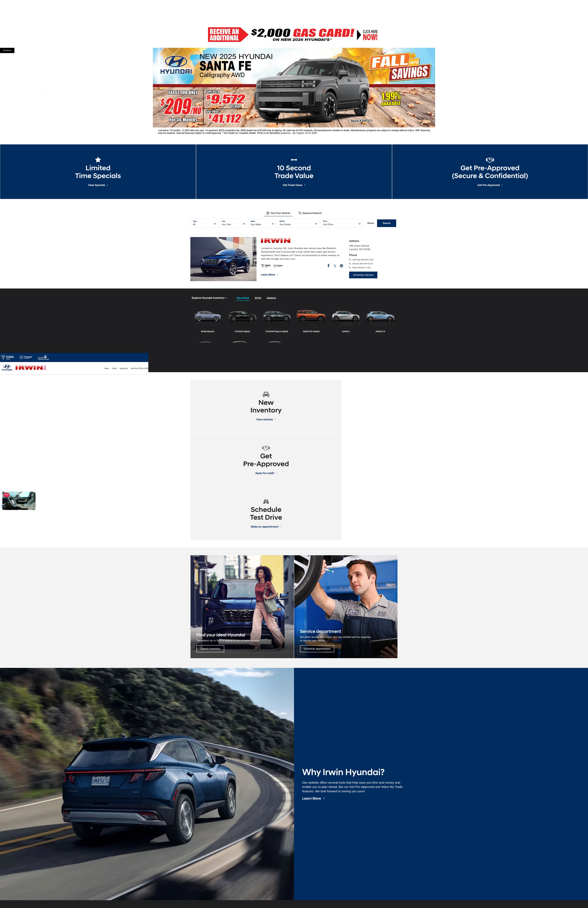Image resolution: width=588 pixels, height=908 pixels.
Task: Open the X (Twitter) social icon
Action: [335, 266]
